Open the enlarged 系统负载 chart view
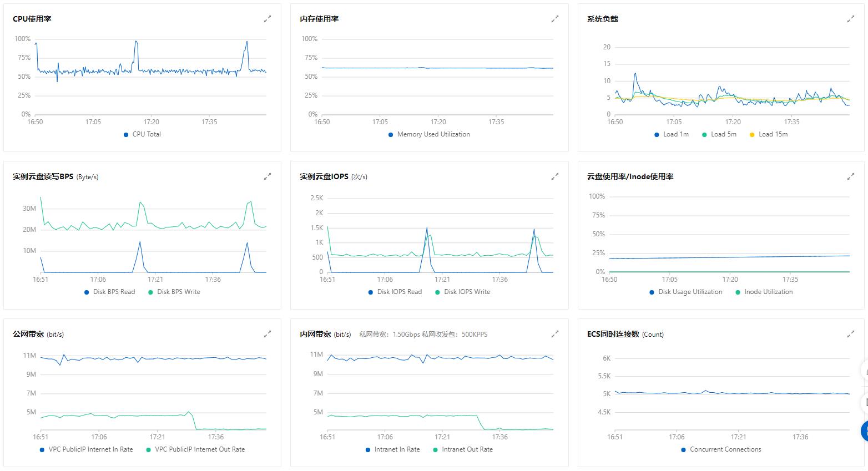The image size is (868, 471). point(850,19)
